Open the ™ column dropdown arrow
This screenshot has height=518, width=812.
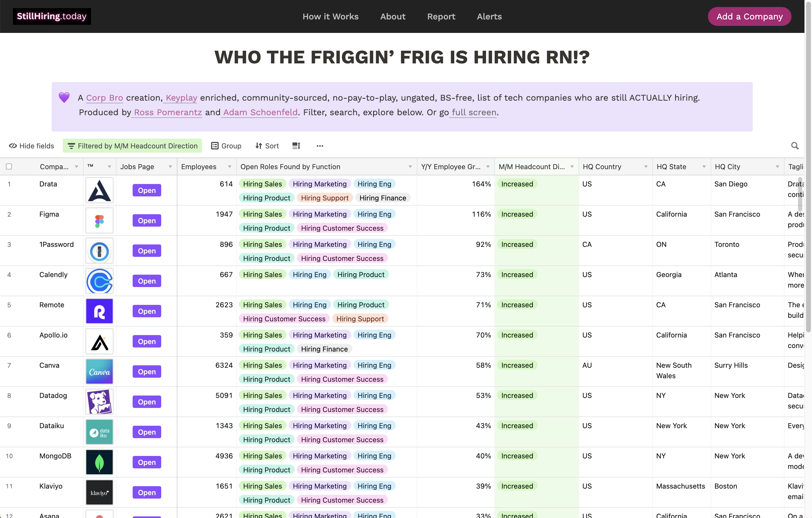109,167
